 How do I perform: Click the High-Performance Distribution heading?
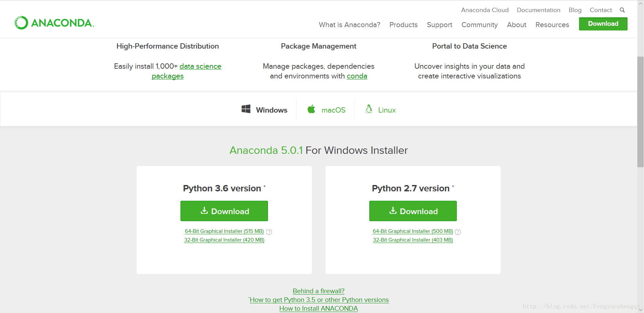[x=168, y=46]
